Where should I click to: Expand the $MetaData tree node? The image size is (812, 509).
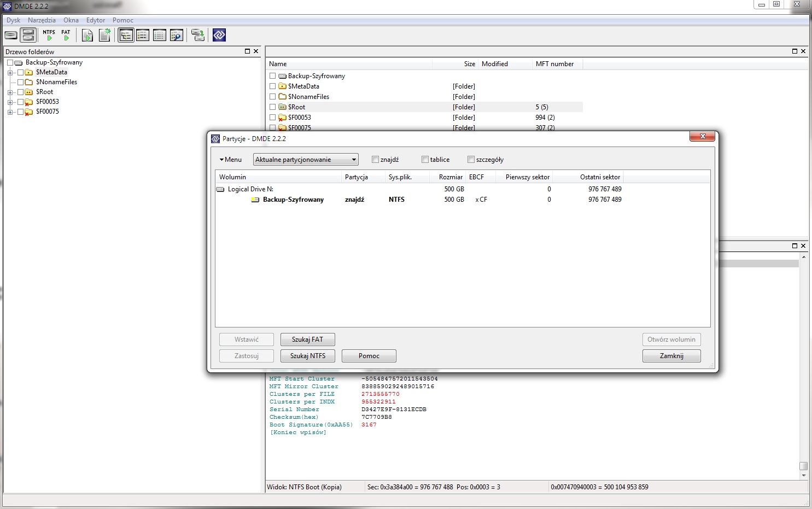click(x=10, y=73)
